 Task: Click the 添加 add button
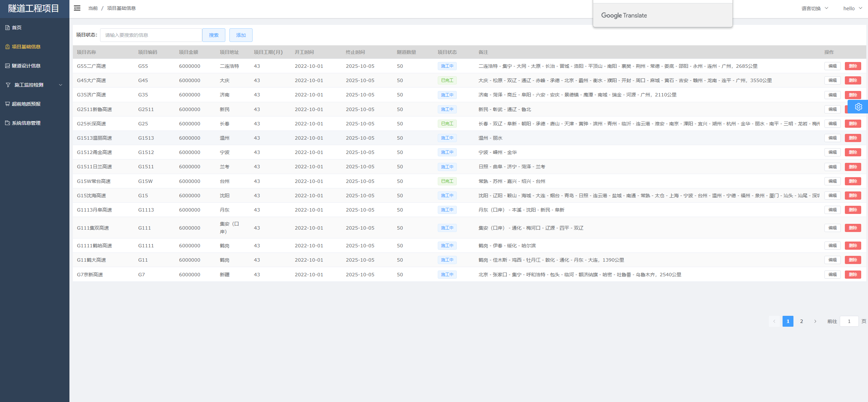(241, 35)
